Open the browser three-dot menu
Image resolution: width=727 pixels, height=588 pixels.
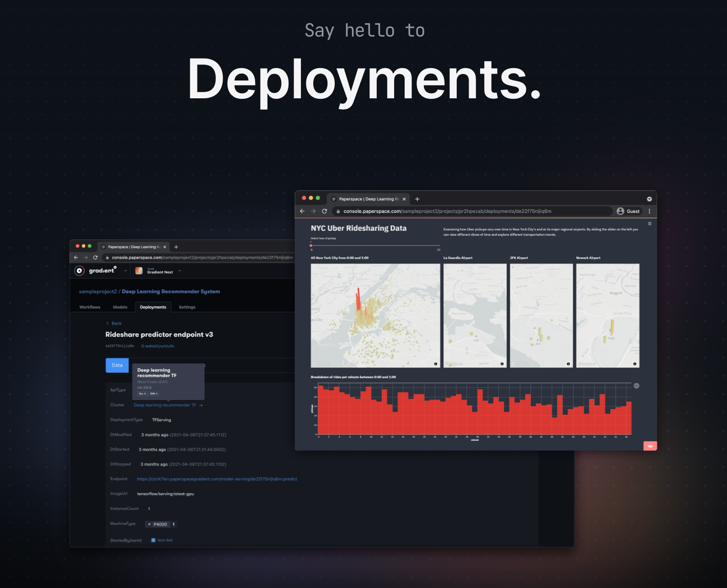click(649, 211)
